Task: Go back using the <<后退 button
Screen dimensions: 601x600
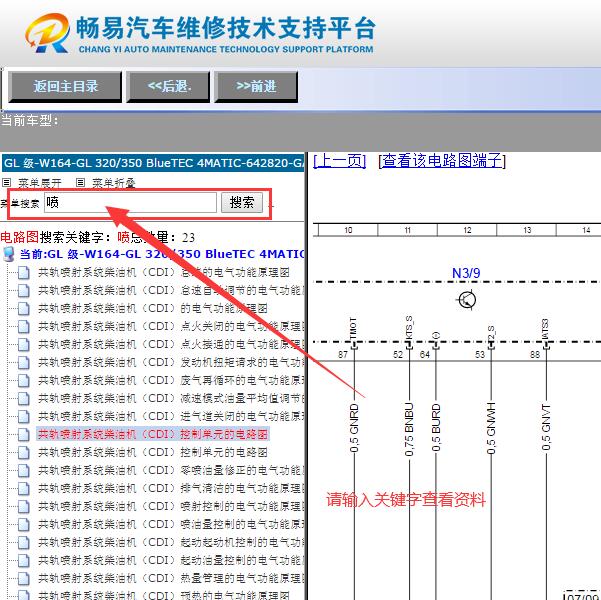Action: 168,87
